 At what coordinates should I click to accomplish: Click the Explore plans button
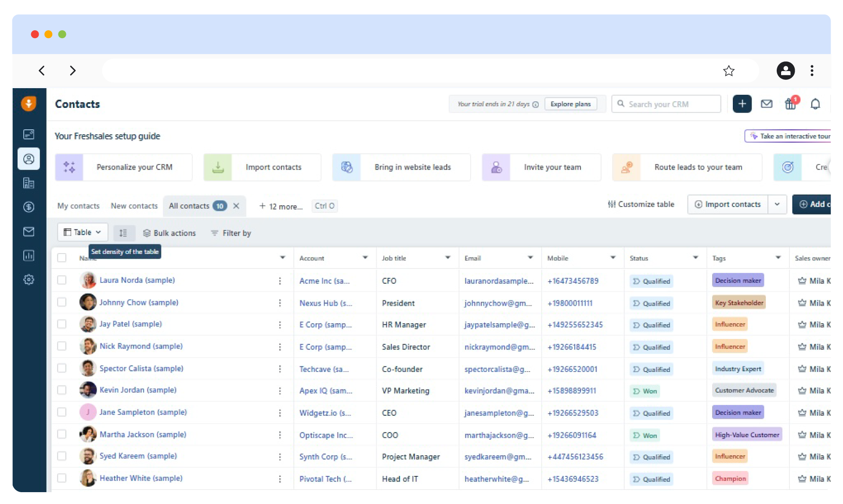570,104
